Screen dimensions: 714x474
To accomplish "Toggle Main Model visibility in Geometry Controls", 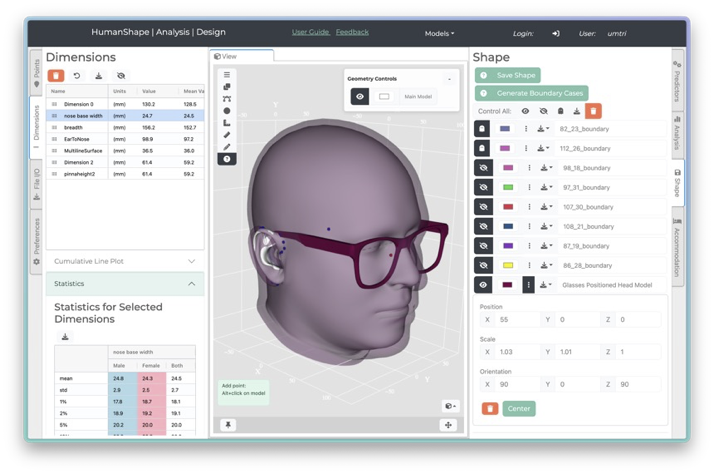I will click(360, 97).
